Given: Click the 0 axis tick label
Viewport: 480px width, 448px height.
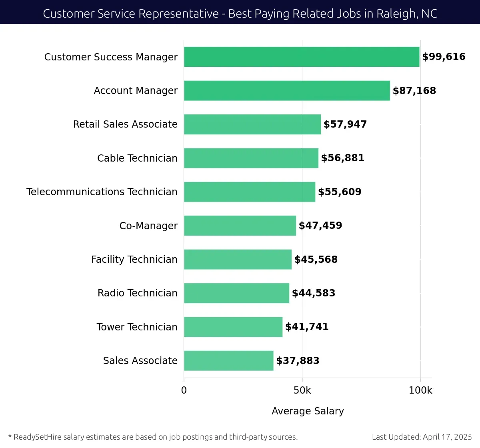Looking at the screenshot, I should click(184, 390).
